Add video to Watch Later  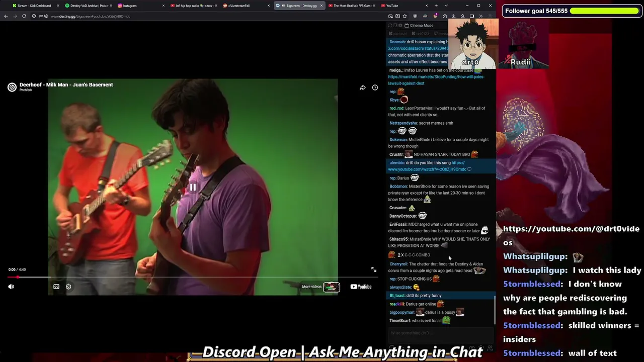tap(375, 87)
